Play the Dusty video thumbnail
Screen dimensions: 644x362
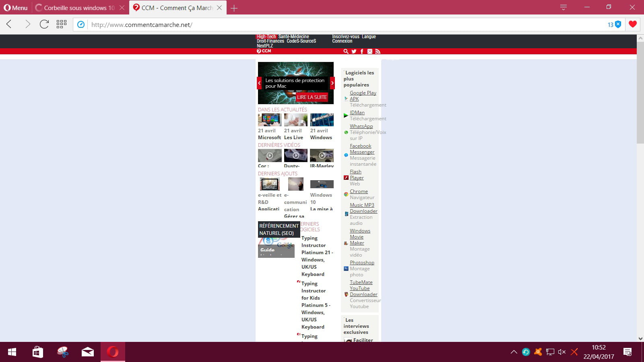click(x=296, y=155)
